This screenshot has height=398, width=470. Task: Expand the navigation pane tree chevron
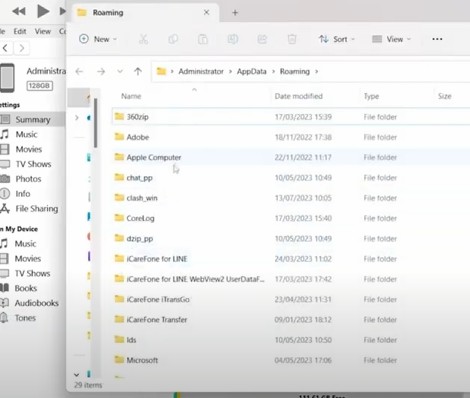click(77, 118)
